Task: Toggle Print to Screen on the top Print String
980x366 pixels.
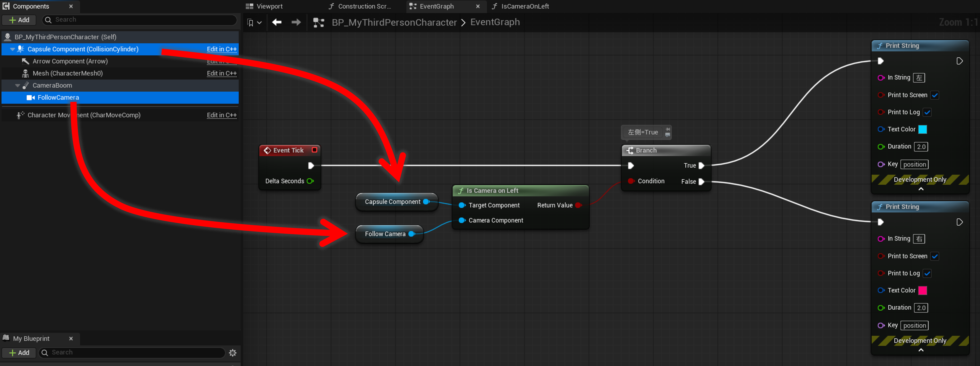Action: (934, 95)
